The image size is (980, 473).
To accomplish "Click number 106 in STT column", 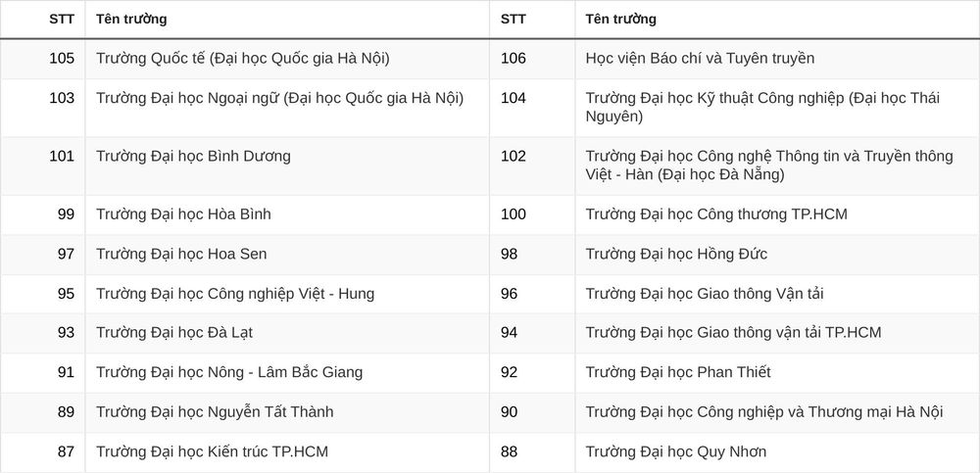I will point(514,58).
